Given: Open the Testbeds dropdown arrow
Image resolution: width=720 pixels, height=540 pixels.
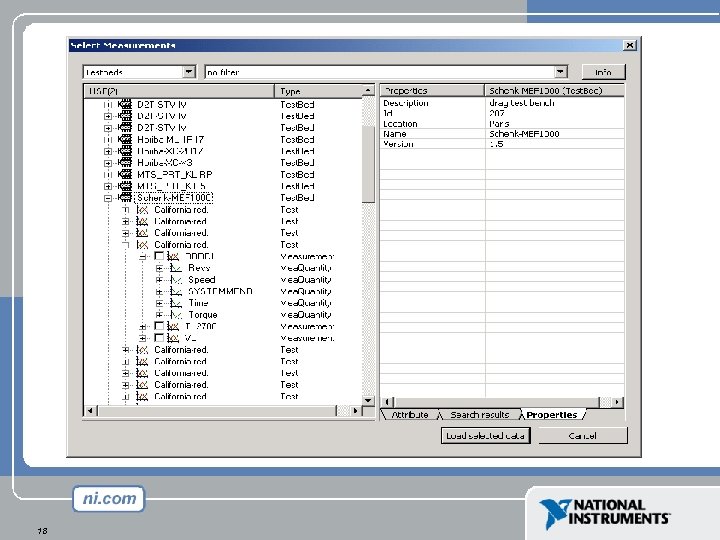Looking at the screenshot, I should tap(189, 72).
